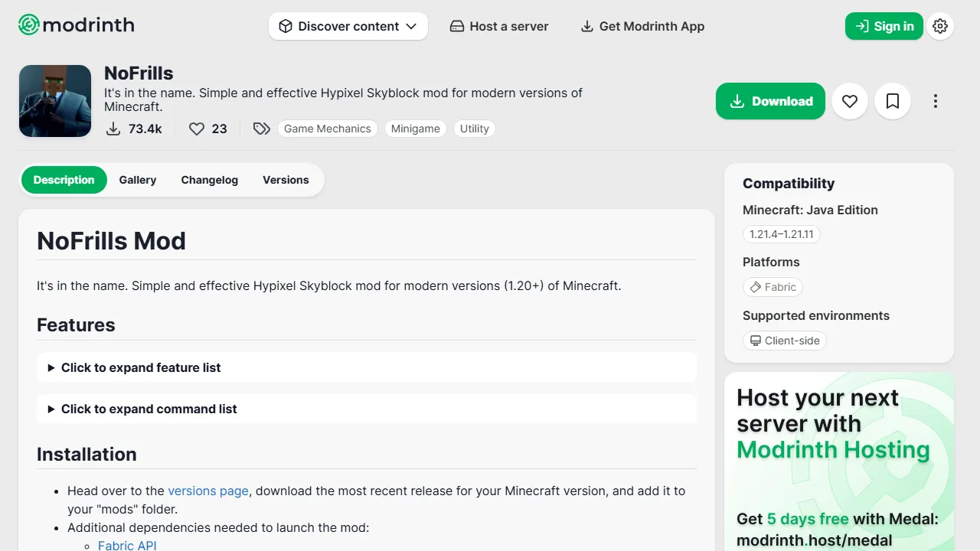Click the tags icon beside categories
Image resolution: width=980 pixels, height=551 pixels.
pos(262,129)
